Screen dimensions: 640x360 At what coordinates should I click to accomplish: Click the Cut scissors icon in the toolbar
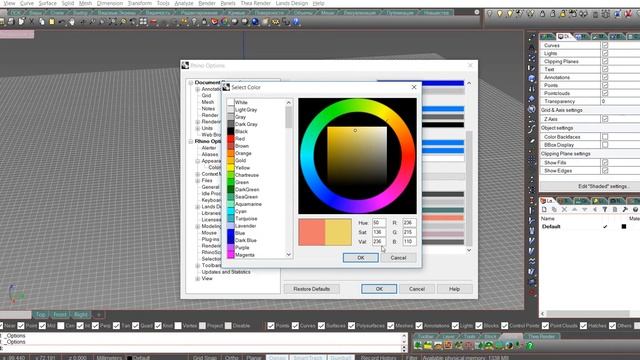31,21
